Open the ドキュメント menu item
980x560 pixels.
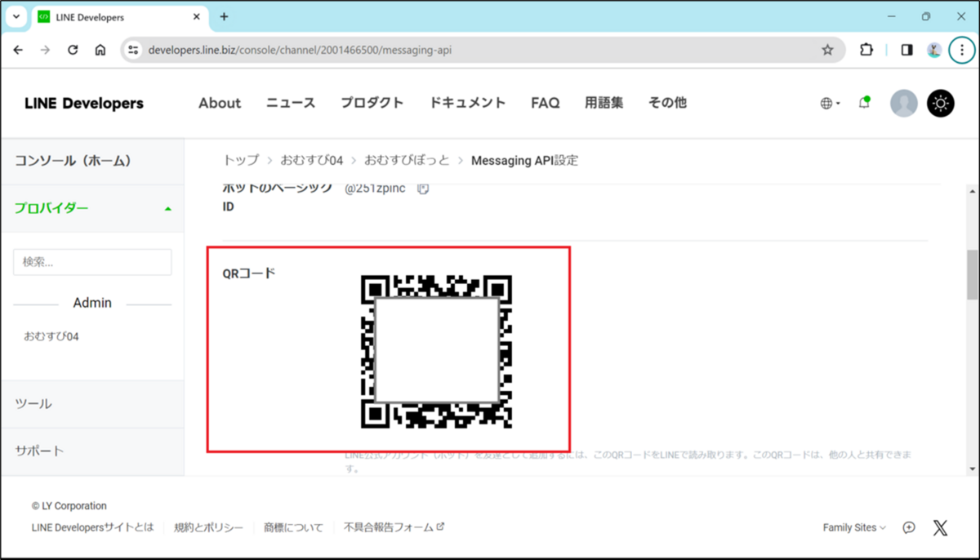tap(467, 103)
